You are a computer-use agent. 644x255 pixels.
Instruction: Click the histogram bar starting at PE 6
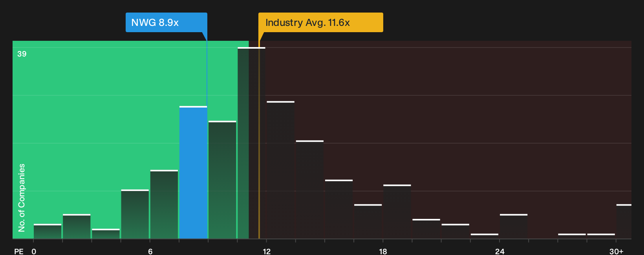pyautogui.click(x=164, y=204)
